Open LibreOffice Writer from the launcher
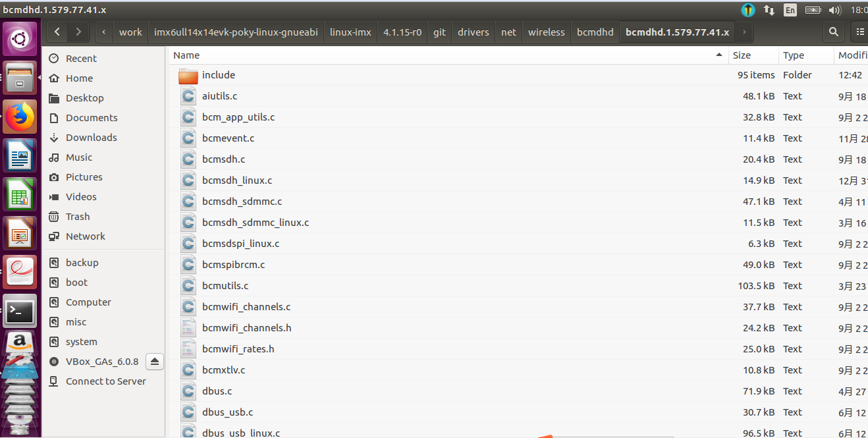 click(x=20, y=156)
